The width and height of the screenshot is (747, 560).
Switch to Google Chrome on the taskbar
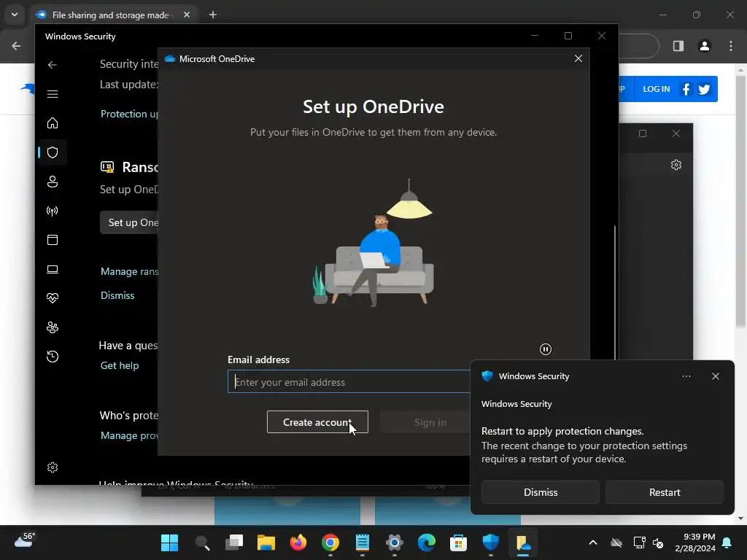(330, 542)
